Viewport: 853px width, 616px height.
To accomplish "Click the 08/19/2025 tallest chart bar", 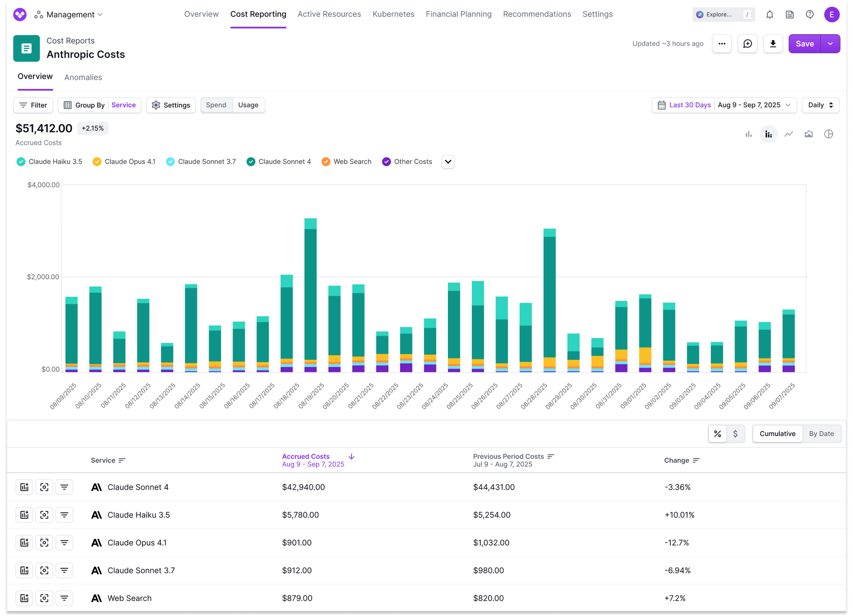I will (x=311, y=293).
